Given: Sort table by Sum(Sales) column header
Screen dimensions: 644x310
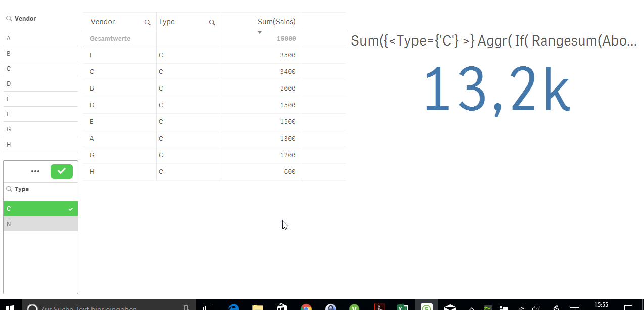Looking at the screenshot, I should 276,22.
